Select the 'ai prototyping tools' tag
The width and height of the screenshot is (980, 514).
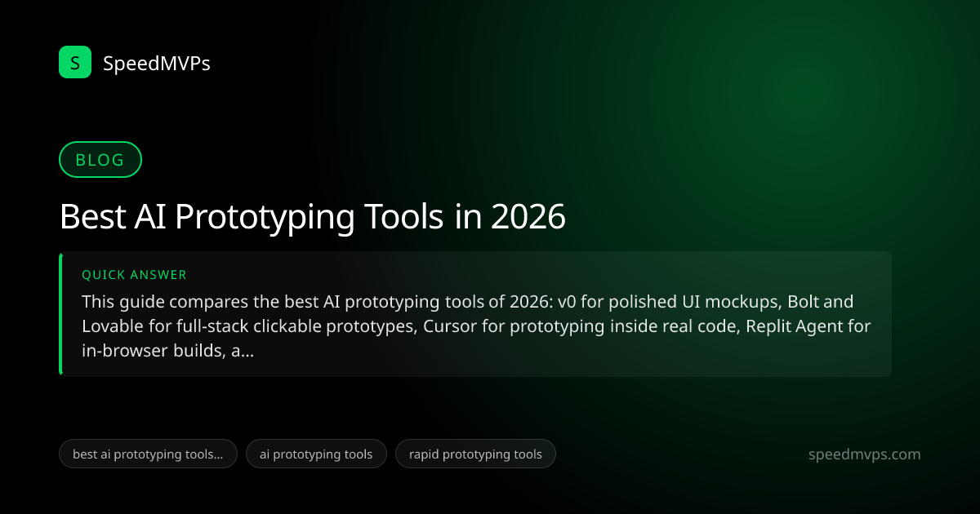click(x=316, y=454)
